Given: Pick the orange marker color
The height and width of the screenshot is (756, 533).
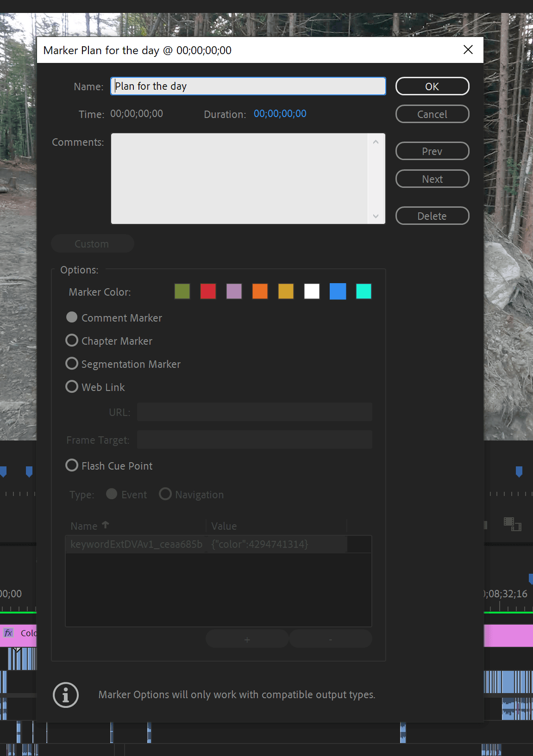Looking at the screenshot, I should click(x=260, y=291).
